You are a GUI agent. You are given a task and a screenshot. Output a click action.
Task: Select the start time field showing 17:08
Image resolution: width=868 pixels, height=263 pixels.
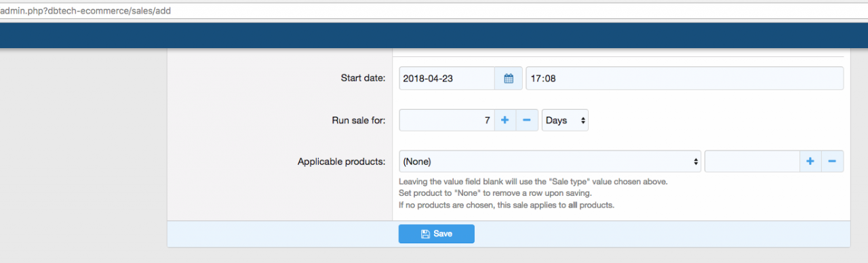685,79
